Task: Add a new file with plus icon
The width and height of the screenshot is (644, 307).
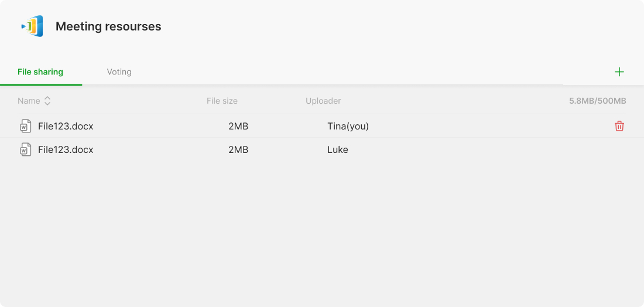Action: point(619,72)
